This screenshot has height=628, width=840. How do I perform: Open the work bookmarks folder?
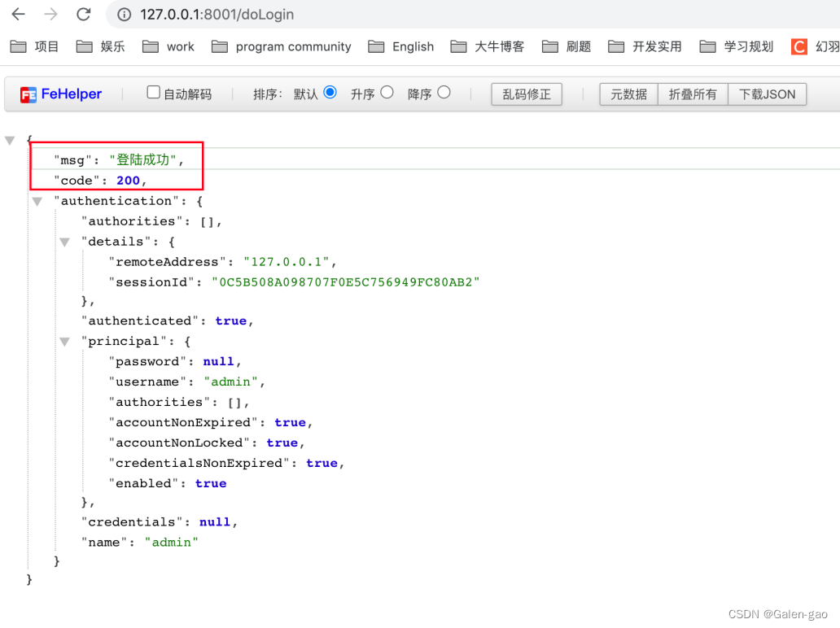coord(168,46)
